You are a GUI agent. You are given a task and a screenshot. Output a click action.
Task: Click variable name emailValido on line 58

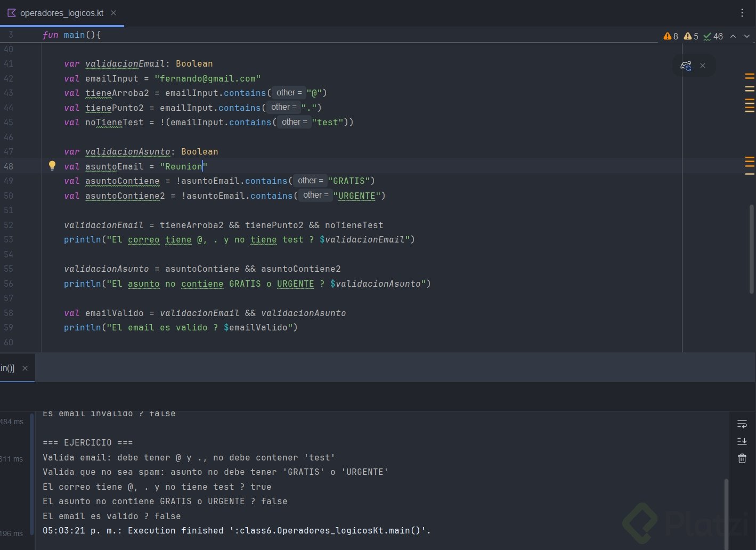tap(115, 313)
